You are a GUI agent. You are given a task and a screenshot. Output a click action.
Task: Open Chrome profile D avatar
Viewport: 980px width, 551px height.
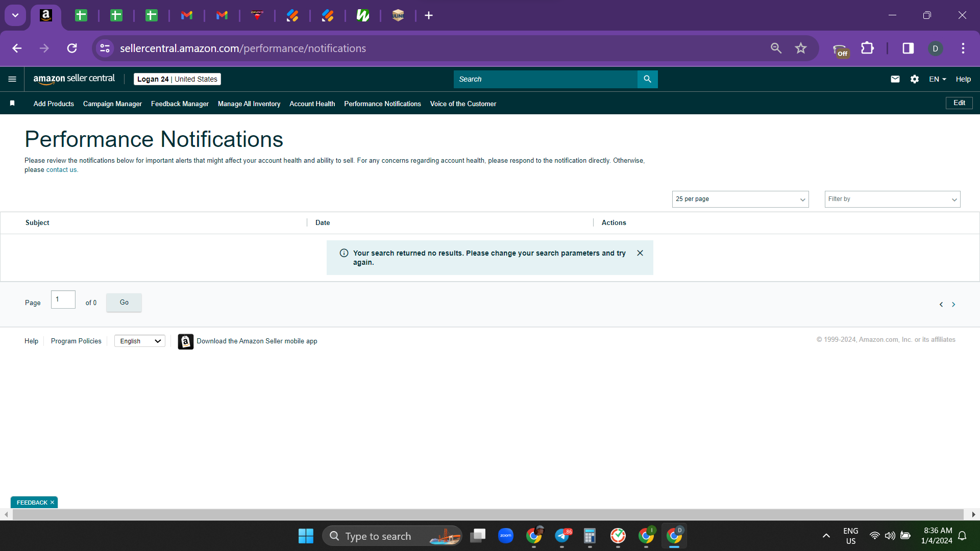[x=935, y=48]
